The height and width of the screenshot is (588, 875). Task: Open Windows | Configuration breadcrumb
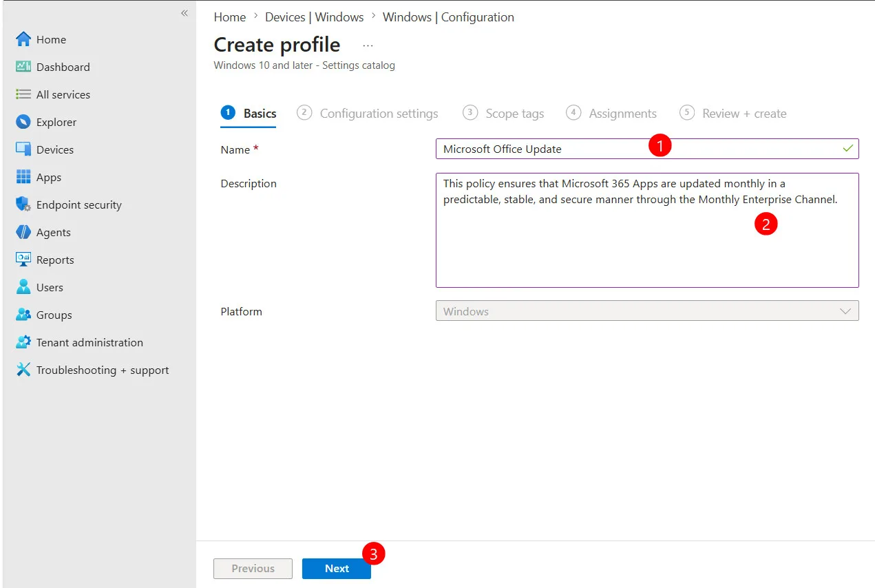pyautogui.click(x=448, y=17)
